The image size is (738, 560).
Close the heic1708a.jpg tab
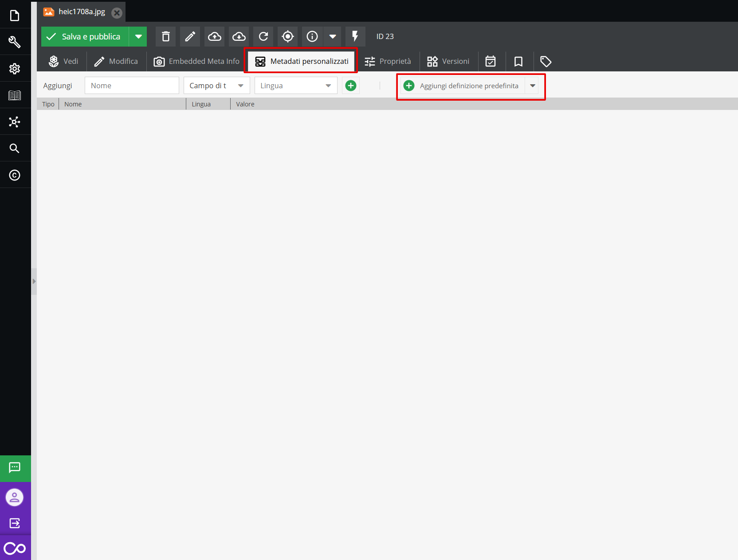coord(117,13)
